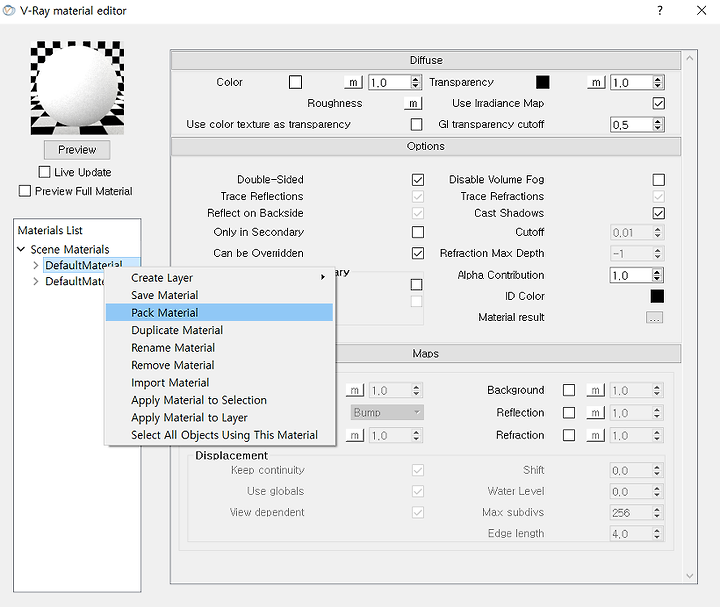Screen dimensions: 720x607
Task: Click the GI transparency cutoff field
Action: [631, 125]
